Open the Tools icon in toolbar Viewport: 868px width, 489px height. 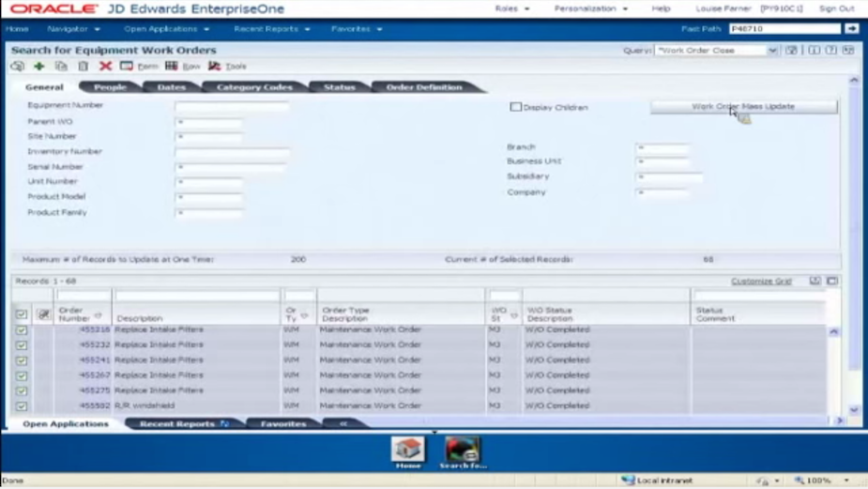tap(214, 66)
